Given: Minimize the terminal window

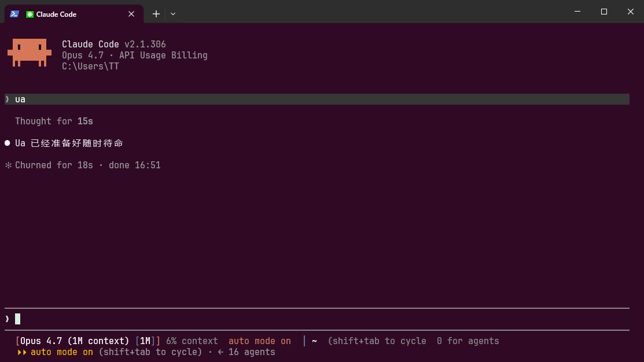Looking at the screenshot, I should (577, 12).
